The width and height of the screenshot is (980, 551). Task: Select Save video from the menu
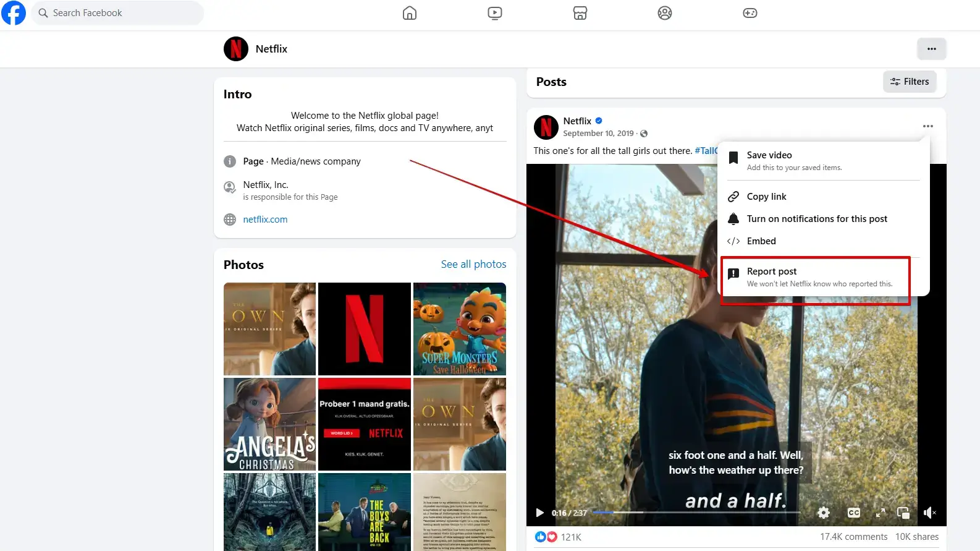pyautogui.click(x=822, y=160)
